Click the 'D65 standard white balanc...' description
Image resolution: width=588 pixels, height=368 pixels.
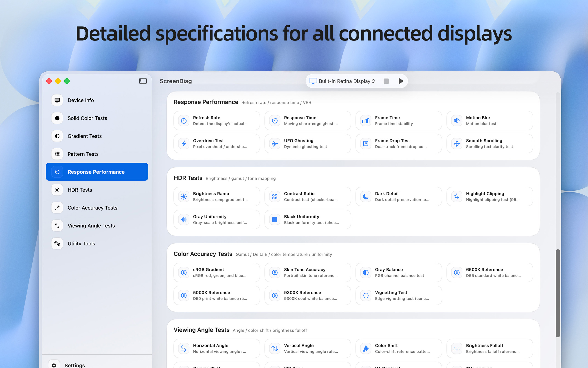(493, 276)
